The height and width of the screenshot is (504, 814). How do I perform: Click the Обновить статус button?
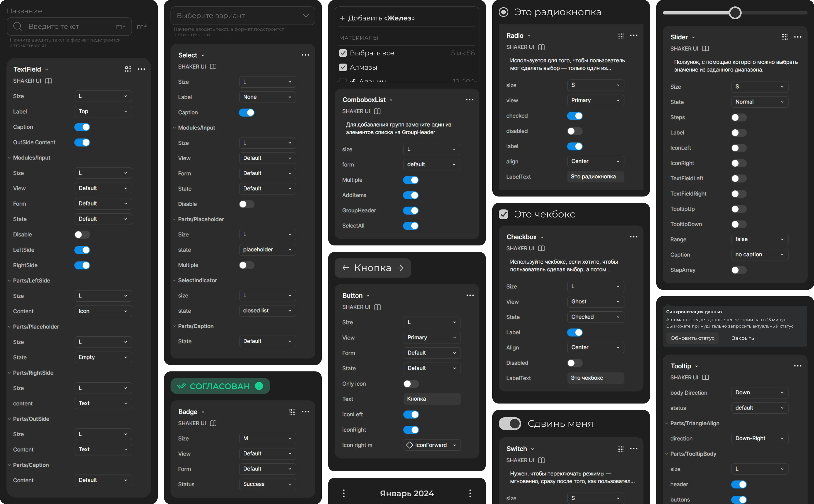pos(692,338)
